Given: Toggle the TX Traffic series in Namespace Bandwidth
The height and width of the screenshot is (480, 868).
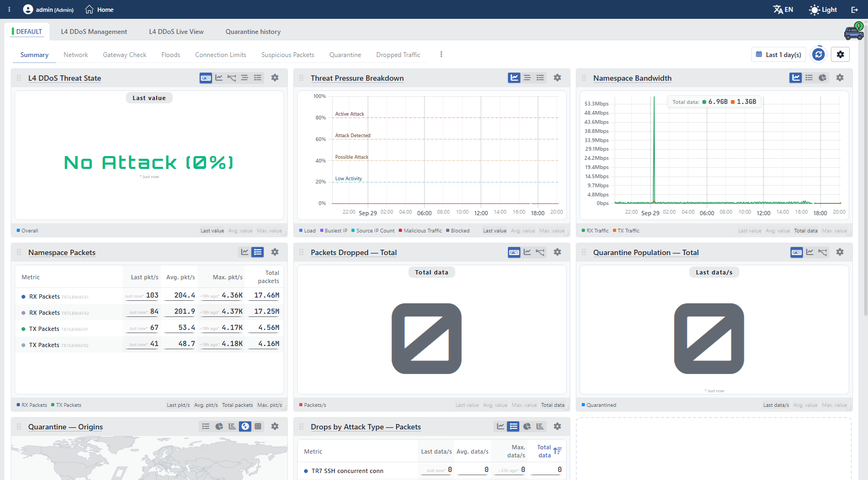Looking at the screenshot, I should 626,231.
